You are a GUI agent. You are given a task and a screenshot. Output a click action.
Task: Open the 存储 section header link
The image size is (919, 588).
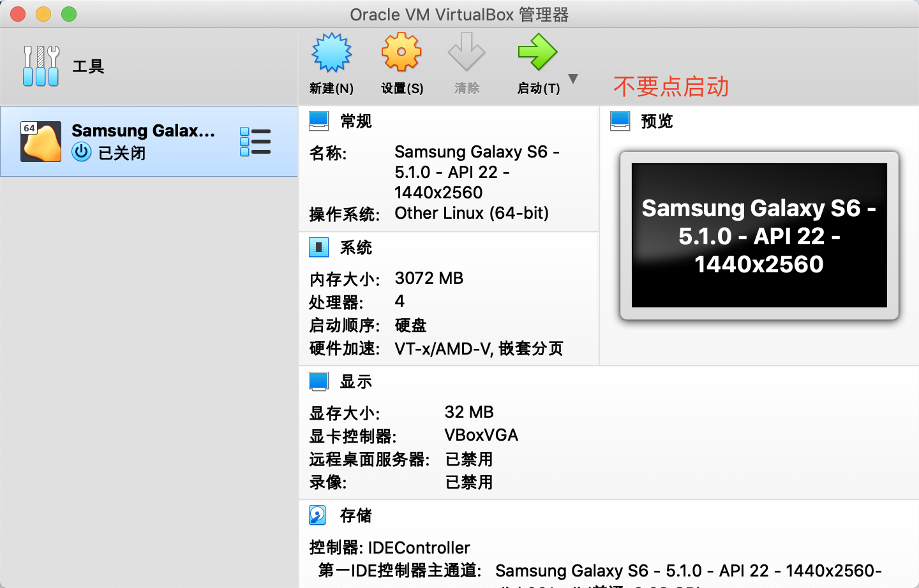[356, 515]
